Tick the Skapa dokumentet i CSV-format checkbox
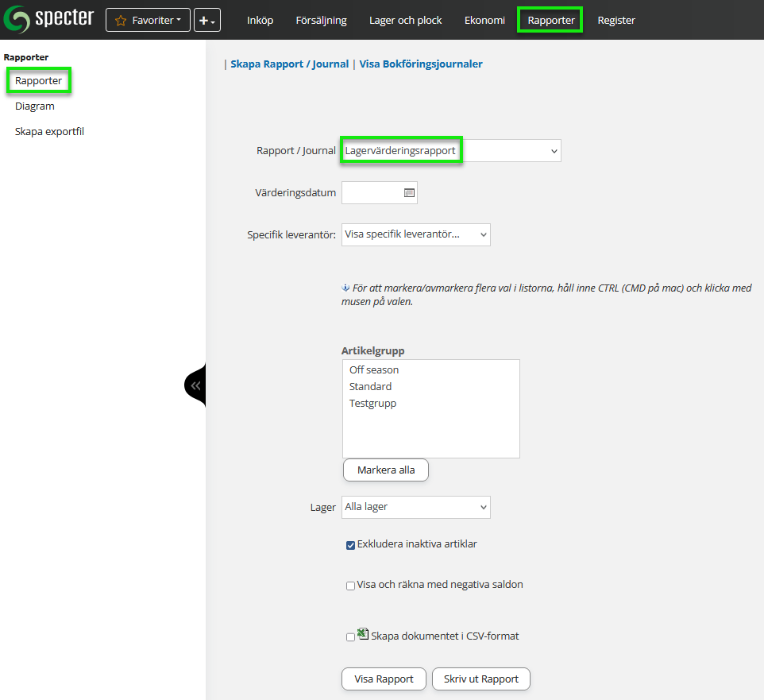The width and height of the screenshot is (764, 700). click(x=350, y=637)
